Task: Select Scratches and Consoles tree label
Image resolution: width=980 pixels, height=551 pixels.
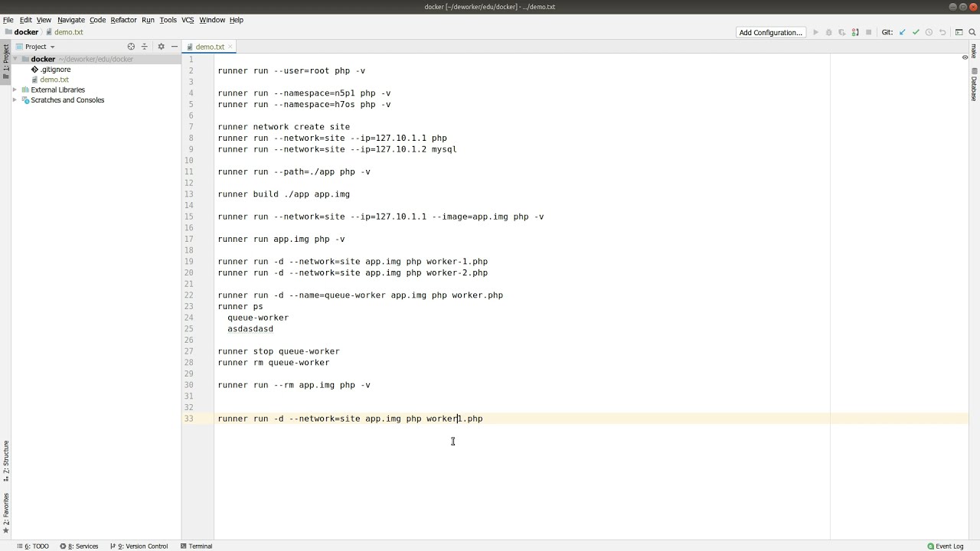Action: 67,100
